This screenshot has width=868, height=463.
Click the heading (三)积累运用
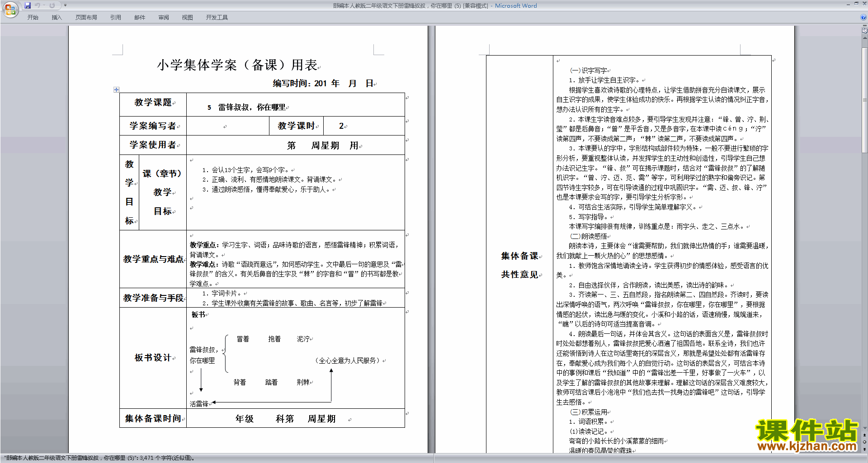[589, 412]
